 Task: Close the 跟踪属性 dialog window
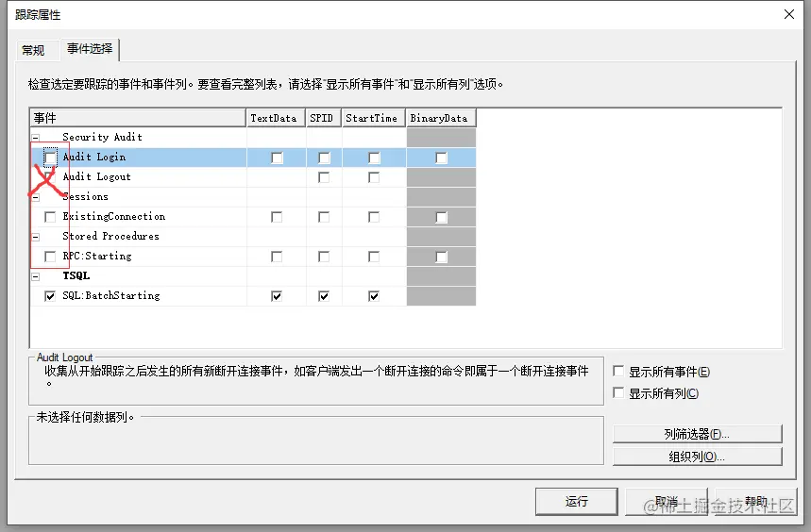click(x=788, y=14)
